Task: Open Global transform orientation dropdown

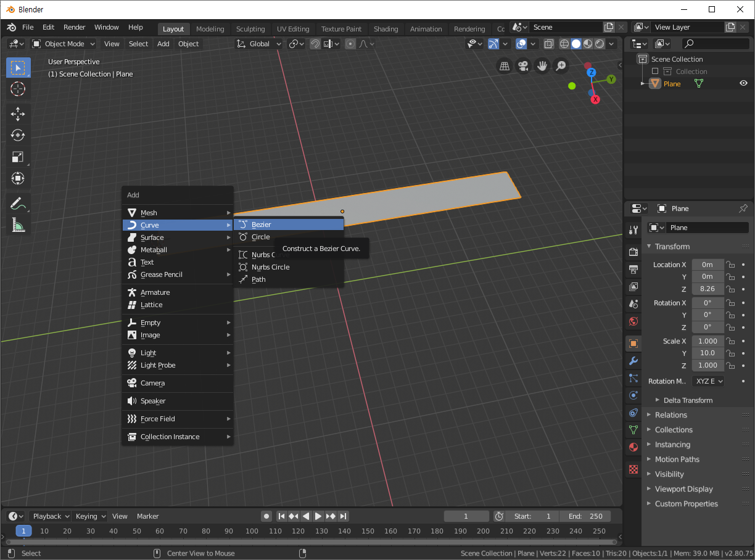Action: click(x=259, y=44)
